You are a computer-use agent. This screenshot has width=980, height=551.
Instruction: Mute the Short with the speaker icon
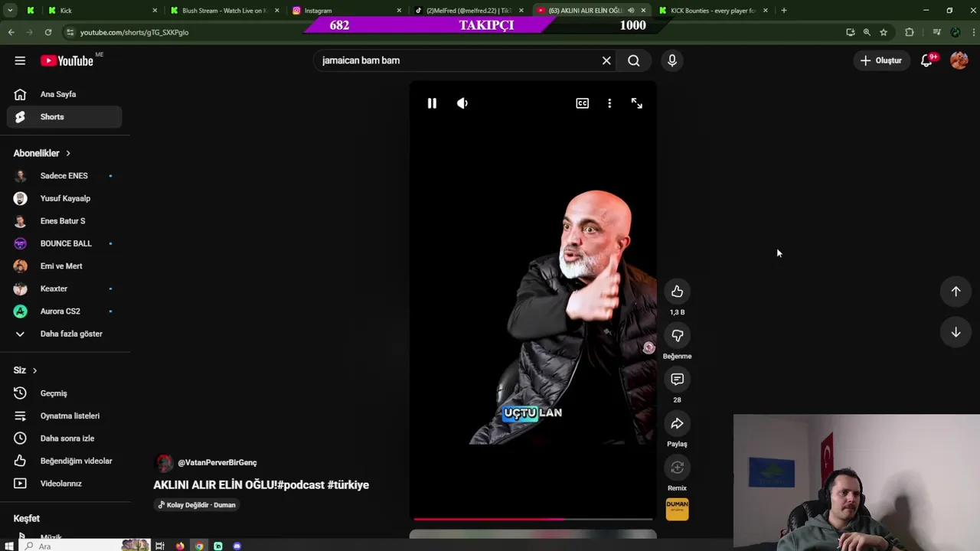[x=462, y=103]
